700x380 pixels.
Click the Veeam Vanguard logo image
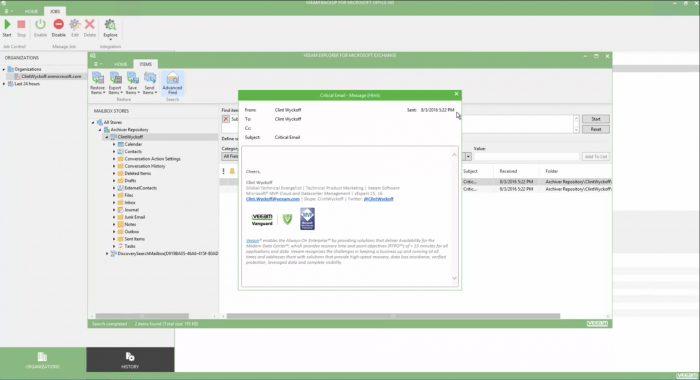[x=262, y=219]
